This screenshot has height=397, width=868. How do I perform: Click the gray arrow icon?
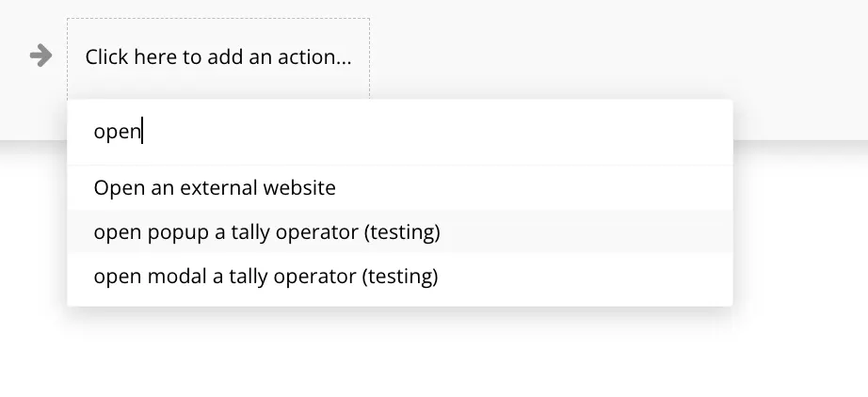[40, 56]
